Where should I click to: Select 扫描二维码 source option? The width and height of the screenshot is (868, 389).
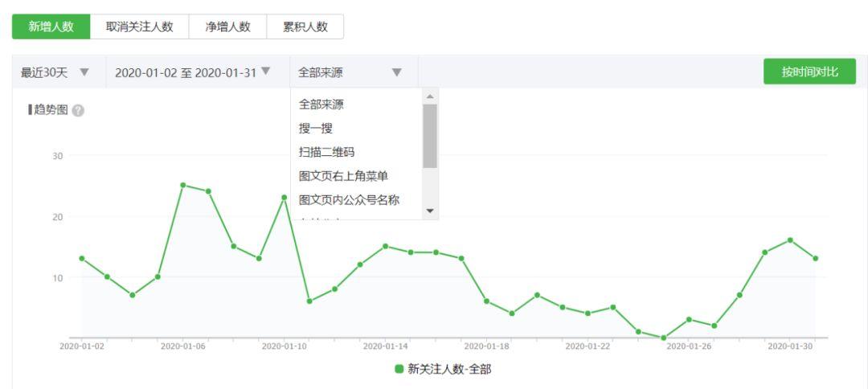point(327,153)
